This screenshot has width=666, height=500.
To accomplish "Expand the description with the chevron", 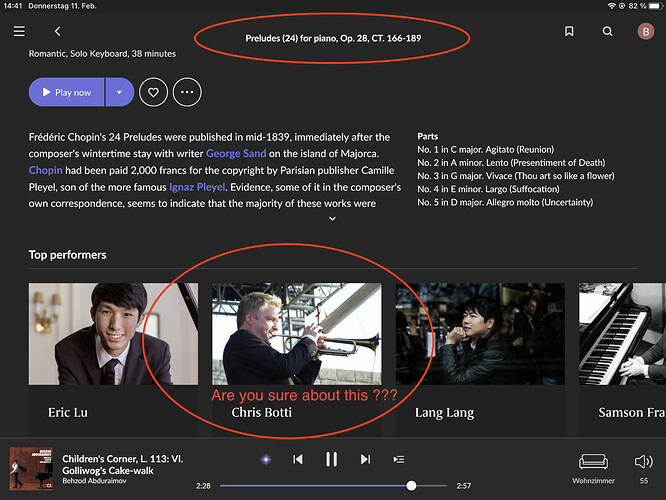I will [x=333, y=218].
